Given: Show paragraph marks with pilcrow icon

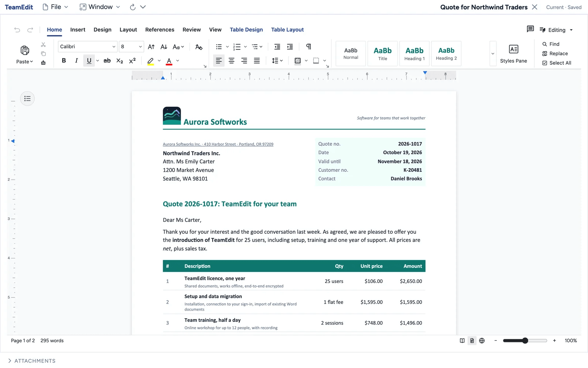Looking at the screenshot, I should (309, 47).
